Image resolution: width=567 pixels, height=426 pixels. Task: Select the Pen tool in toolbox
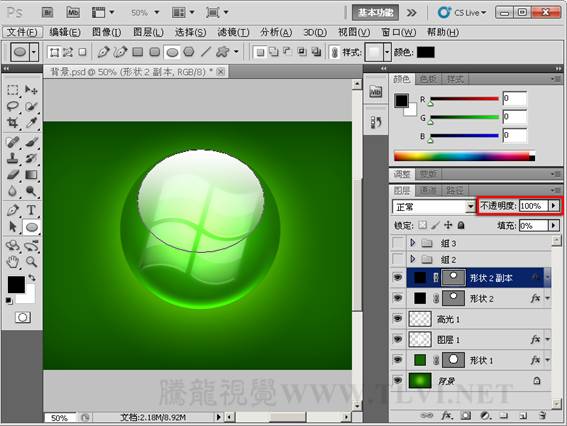coord(13,210)
